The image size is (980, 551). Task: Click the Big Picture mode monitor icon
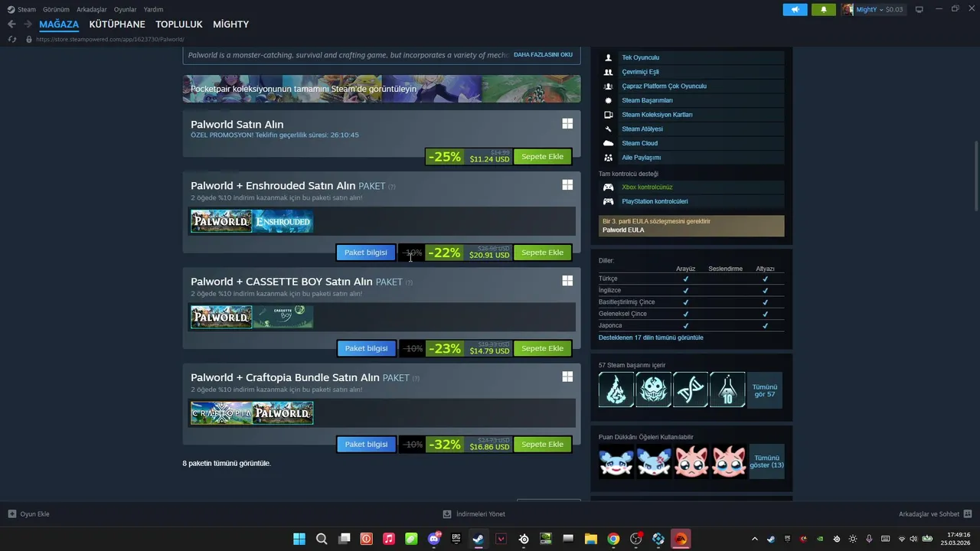tap(919, 9)
